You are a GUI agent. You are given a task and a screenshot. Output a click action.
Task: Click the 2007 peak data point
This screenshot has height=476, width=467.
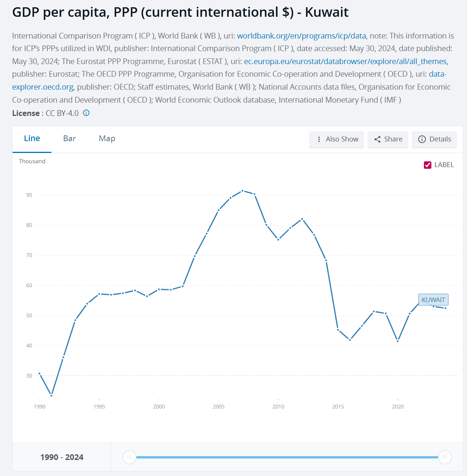click(x=242, y=191)
